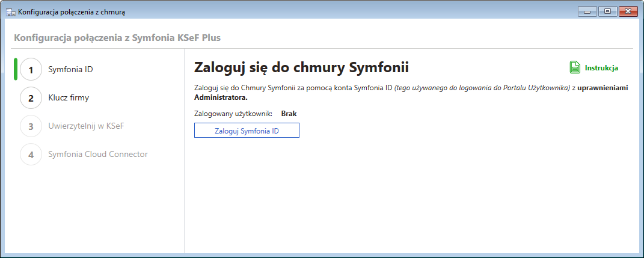
Task: Click the greyed step 4 circle
Action: [31, 155]
